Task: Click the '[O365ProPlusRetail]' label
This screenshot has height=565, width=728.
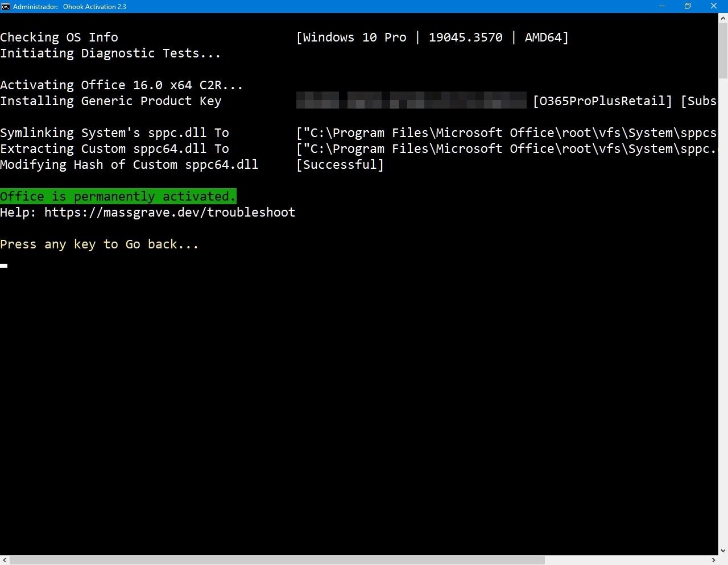Action: (602, 101)
